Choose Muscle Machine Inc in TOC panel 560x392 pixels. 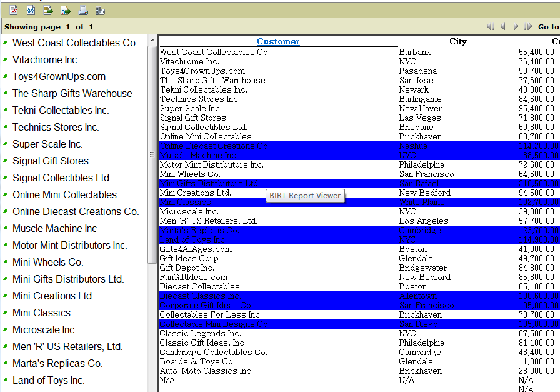tap(54, 228)
